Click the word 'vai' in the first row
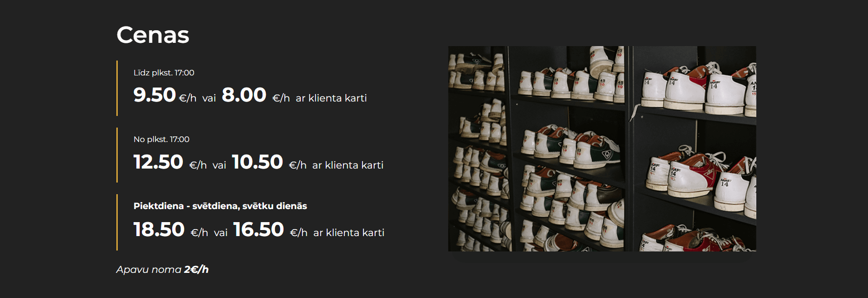Screen dimensions: 868x298 pos(209,99)
